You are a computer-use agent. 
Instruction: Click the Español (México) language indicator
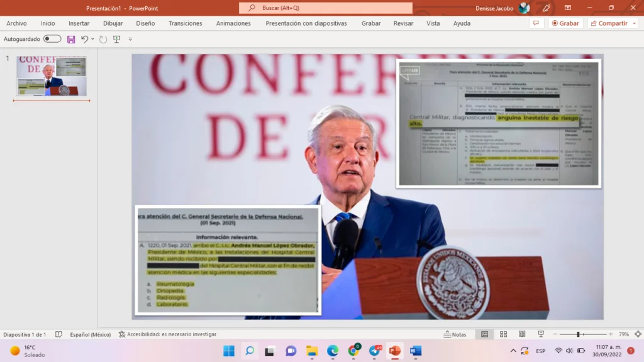tap(91, 334)
